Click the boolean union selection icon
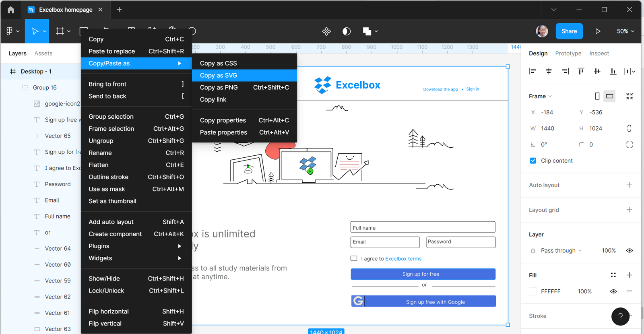The width and height of the screenshot is (644, 334). coord(367,31)
